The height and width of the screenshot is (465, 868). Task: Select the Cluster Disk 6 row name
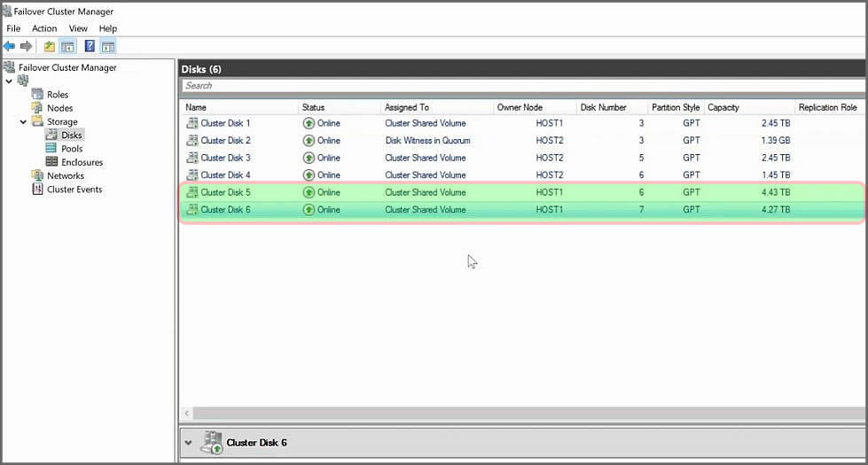[x=225, y=210]
